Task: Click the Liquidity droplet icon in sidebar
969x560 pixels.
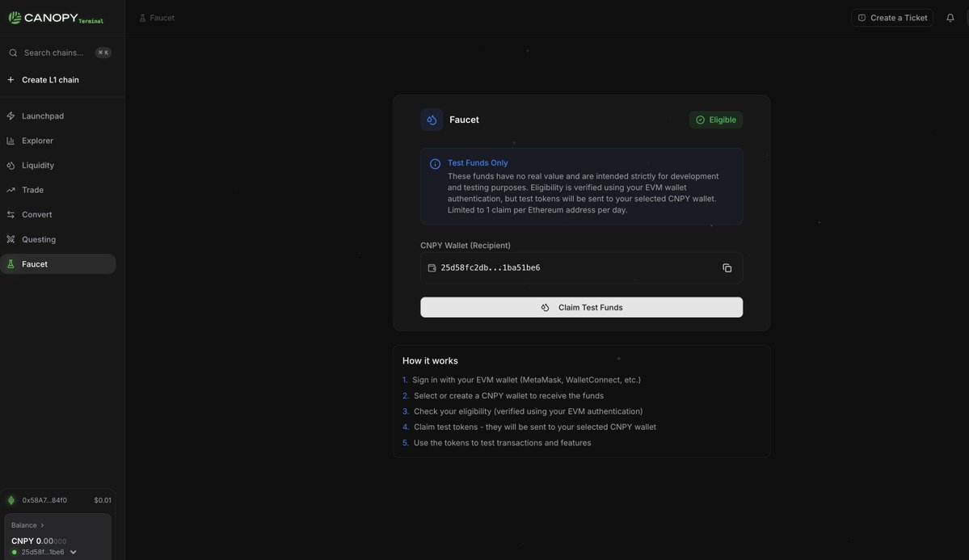Action: (11, 166)
